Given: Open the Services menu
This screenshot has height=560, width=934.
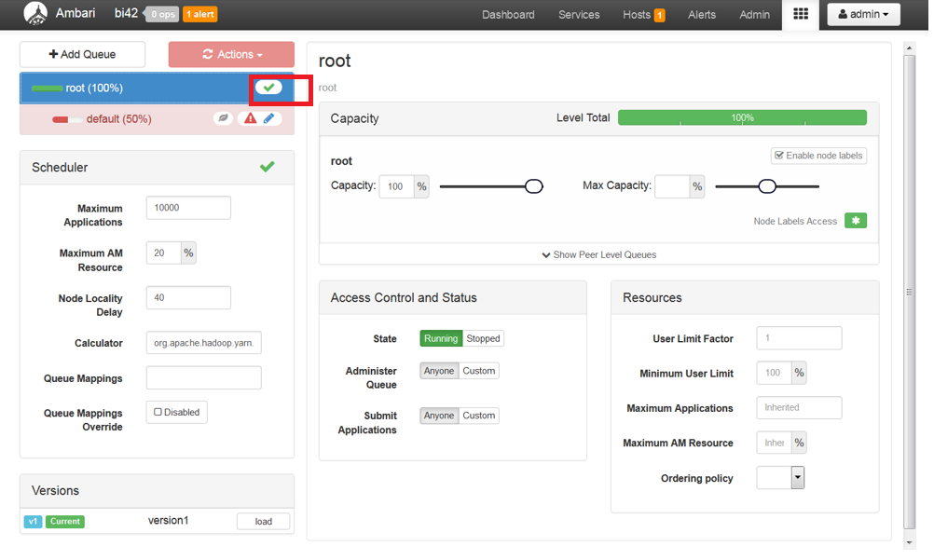Looking at the screenshot, I should 578,14.
